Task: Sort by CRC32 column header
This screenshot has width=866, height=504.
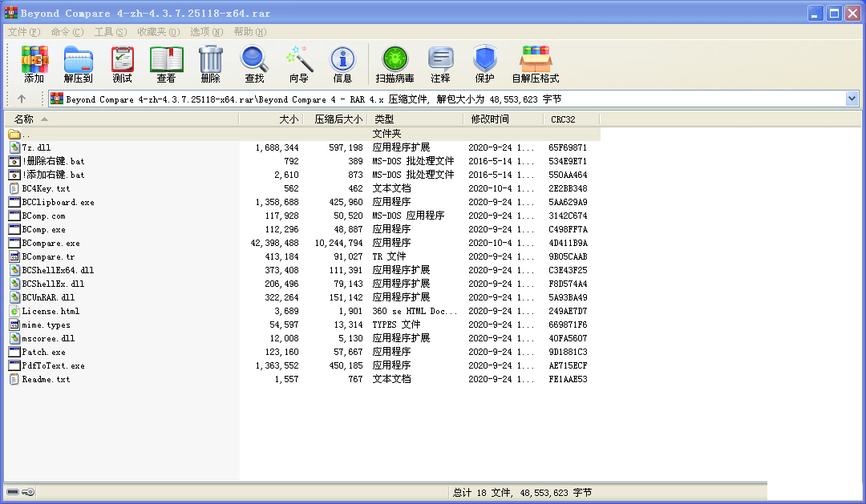Action: coord(572,119)
